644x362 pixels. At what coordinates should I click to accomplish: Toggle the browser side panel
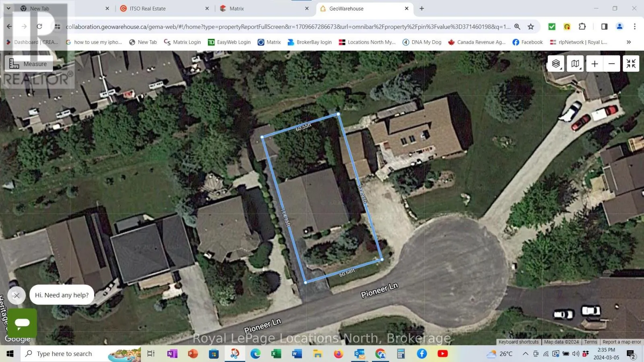[x=604, y=27]
